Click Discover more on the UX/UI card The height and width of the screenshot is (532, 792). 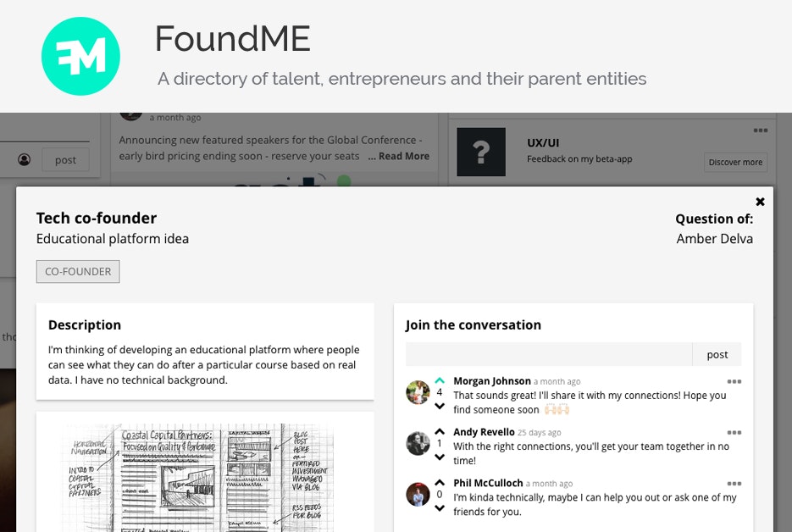click(x=735, y=163)
